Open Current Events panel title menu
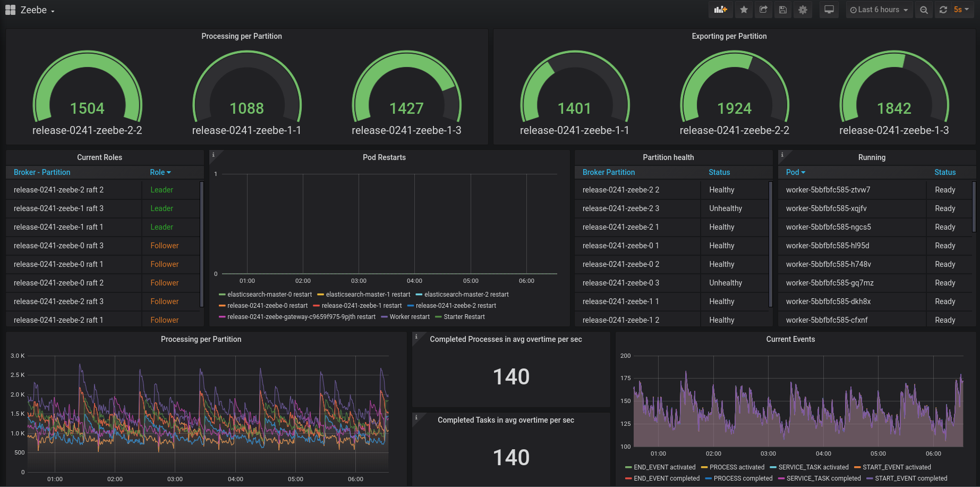Image resolution: width=980 pixels, height=487 pixels. (790, 339)
